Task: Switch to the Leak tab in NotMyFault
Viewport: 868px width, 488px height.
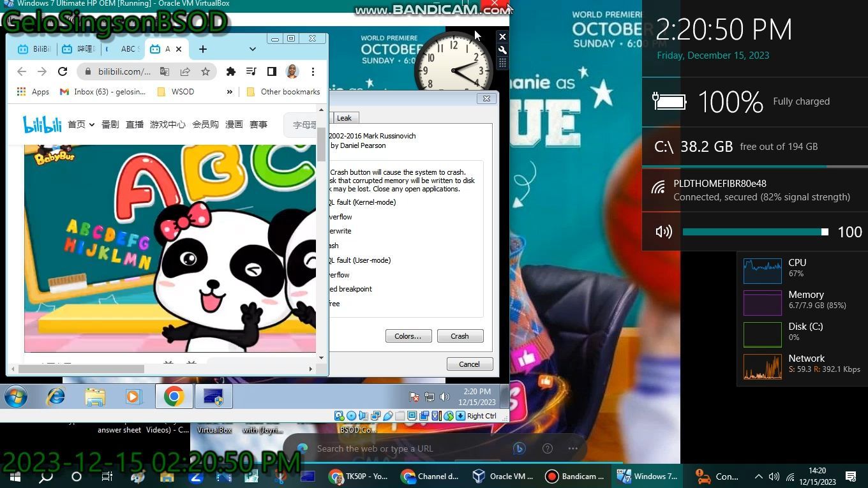Action: coord(344,118)
